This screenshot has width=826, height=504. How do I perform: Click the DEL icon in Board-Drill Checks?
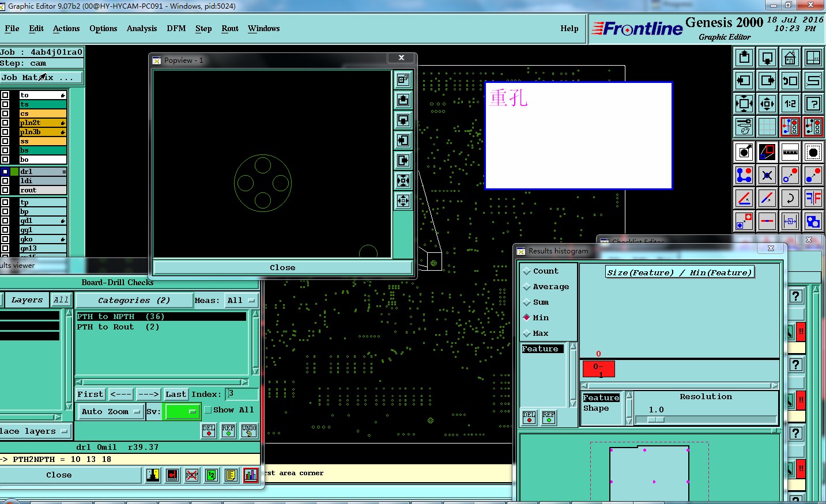209,431
